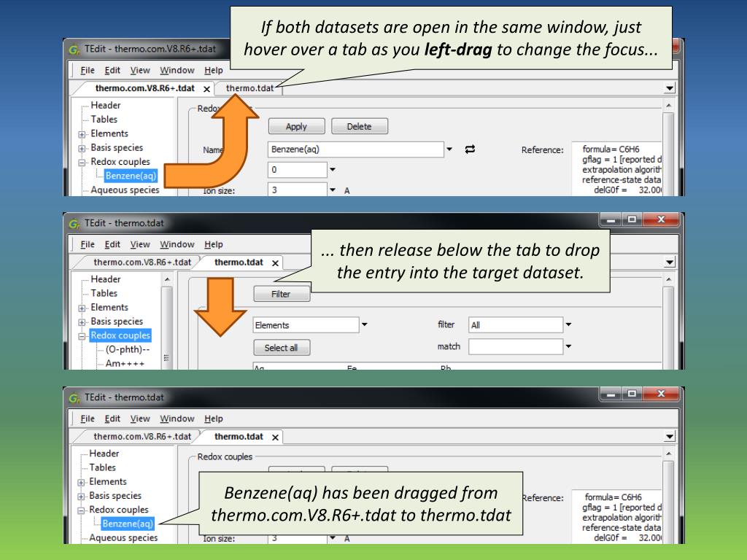Expand Basis species node in top window tree
747x560 pixels.
pyautogui.click(x=82, y=149)
